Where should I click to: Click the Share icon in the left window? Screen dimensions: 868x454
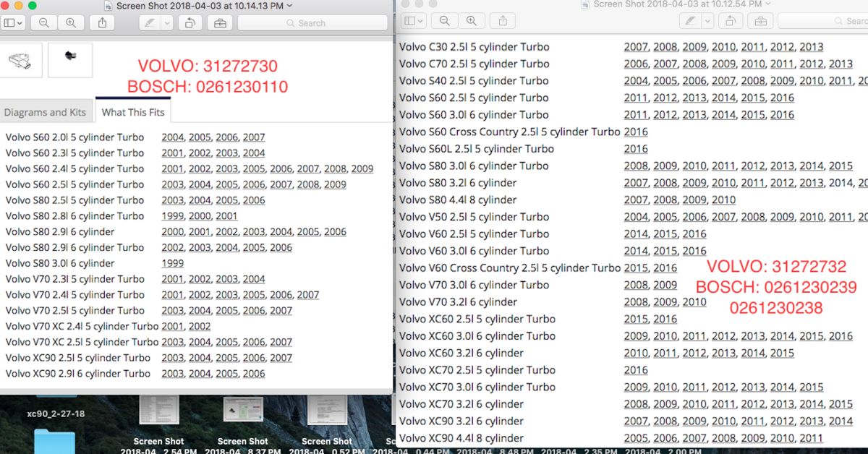click(x=101, y=22)
